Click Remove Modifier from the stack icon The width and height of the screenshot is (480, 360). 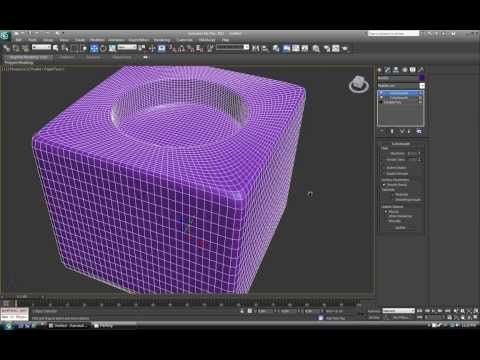(410, 131)
